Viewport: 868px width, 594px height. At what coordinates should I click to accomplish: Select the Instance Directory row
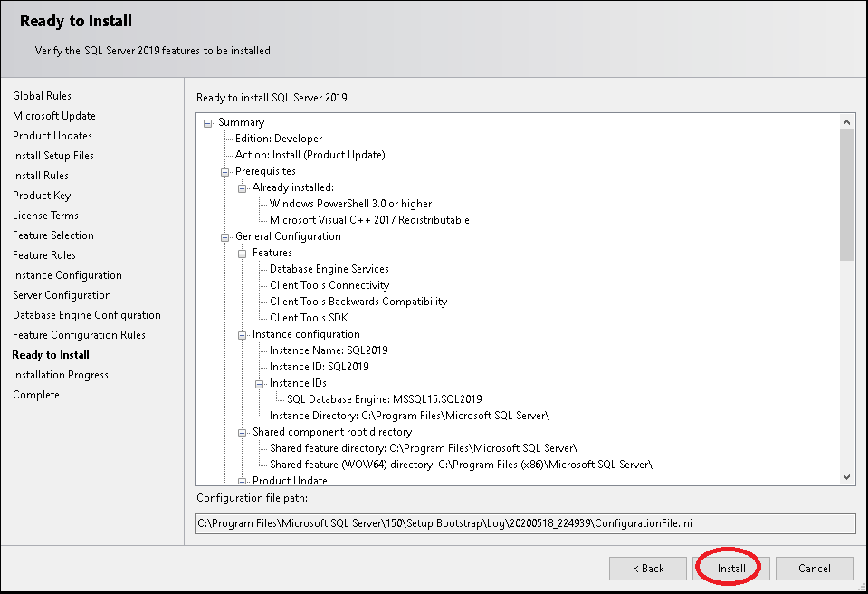(x=409, y=416)
